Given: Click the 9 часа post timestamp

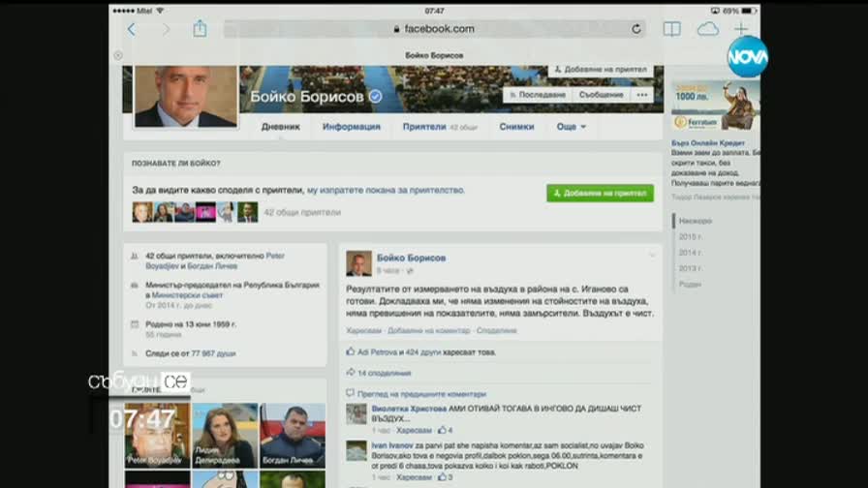Looking at the screenshot, I should (x=387, y=271).
